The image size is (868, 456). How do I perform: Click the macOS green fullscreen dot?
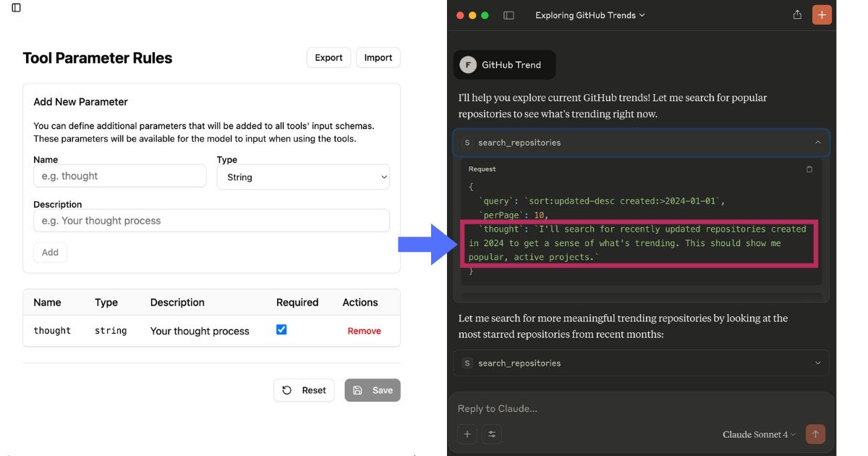[485, 15]
